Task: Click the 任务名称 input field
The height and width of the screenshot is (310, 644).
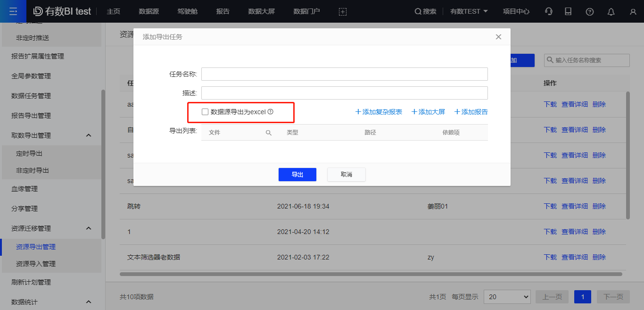Action: [x=344, y=74]
